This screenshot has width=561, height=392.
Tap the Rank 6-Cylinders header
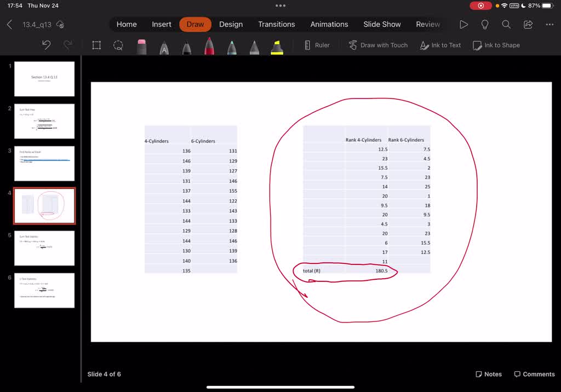[x=406, y=140]
